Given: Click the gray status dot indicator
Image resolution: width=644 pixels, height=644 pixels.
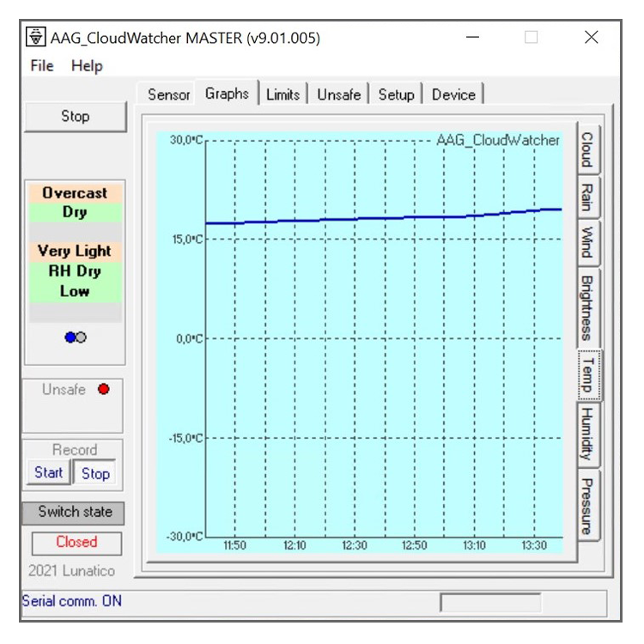Looking at the screenshot, I should point(82,337).
